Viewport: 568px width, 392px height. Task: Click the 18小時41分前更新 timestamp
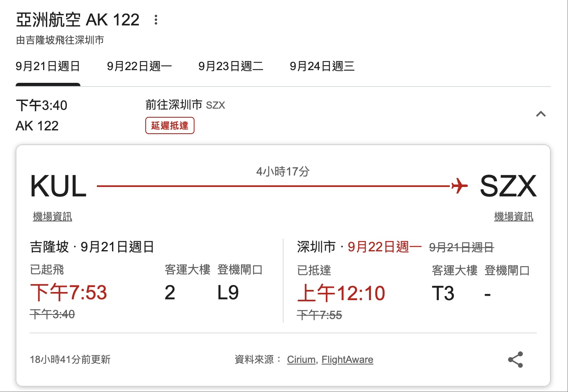pos(71,359)
